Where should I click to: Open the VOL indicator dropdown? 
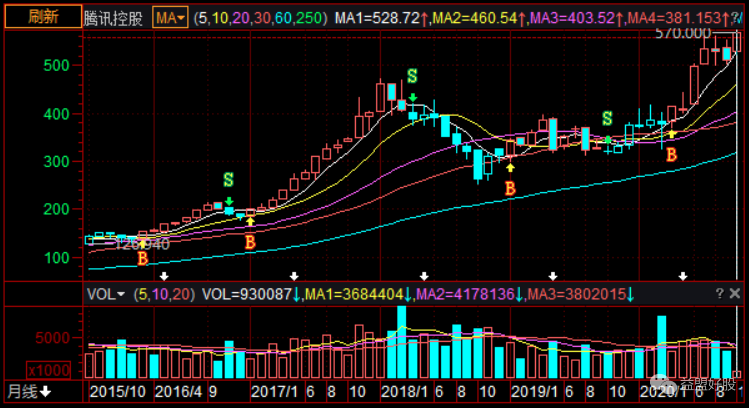coord(106,294)
